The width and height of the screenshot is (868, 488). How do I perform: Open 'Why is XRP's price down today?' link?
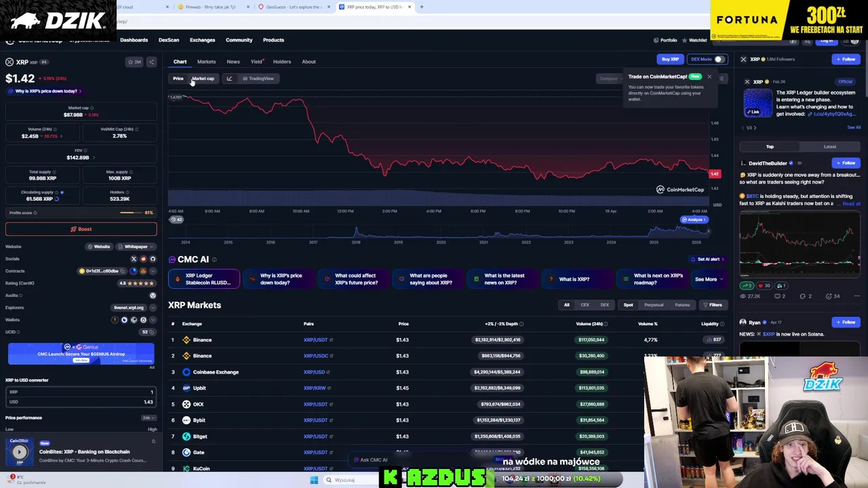click(46, 91)
